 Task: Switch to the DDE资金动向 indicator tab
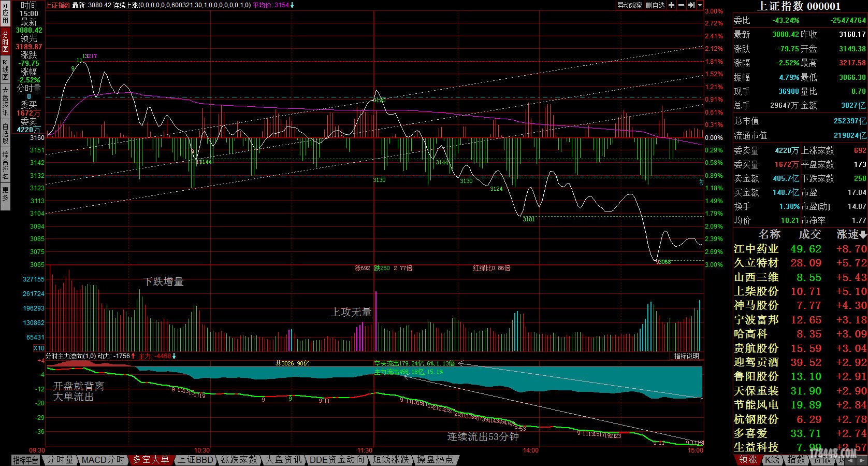(x=337, y=460)
